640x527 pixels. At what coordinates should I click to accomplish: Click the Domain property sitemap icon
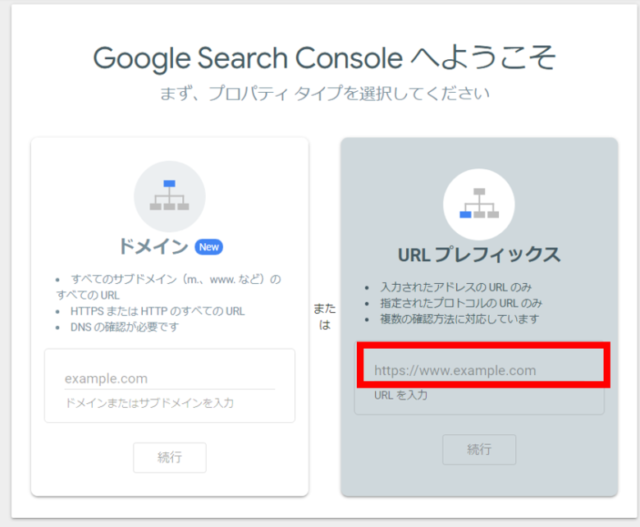pos(169,196)
